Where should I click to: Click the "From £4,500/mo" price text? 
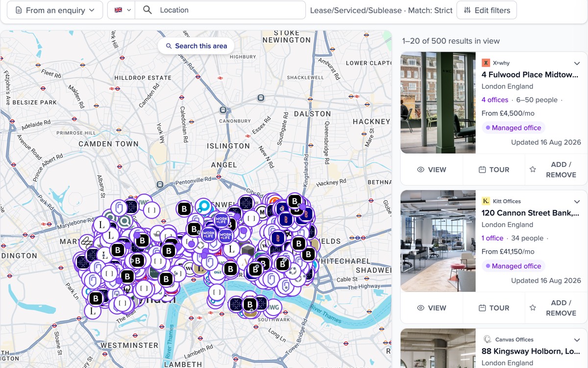pyautogui.click(x=508, y=113)
